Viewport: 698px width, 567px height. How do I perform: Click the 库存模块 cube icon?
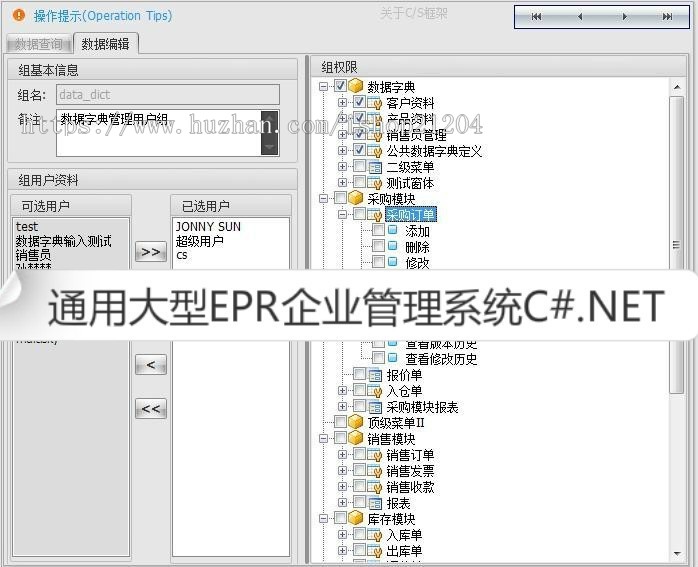point(356,518)
